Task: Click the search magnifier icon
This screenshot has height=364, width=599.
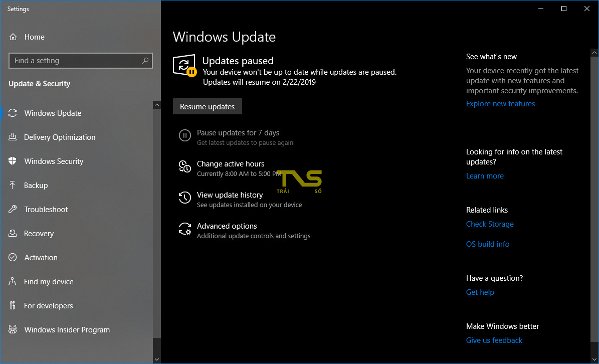Action: click(x=145, y=60)
